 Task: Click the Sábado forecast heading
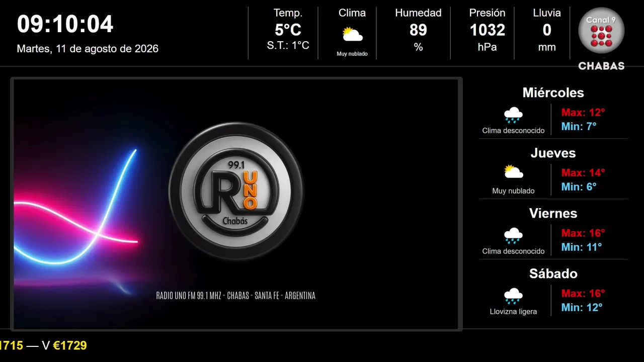click(553, 274)
